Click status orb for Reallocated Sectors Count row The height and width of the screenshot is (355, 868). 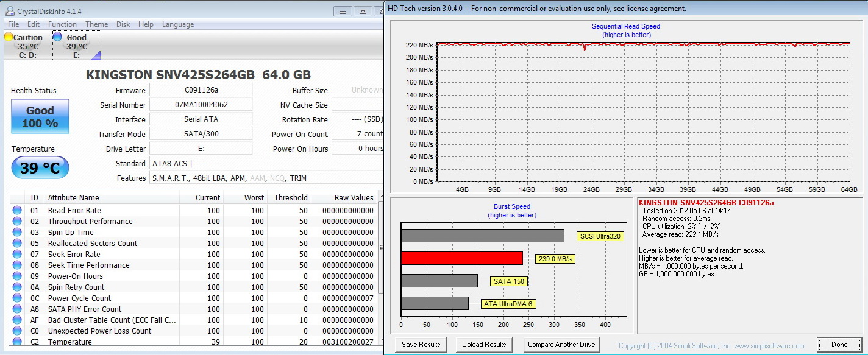(x=17, y=244)
